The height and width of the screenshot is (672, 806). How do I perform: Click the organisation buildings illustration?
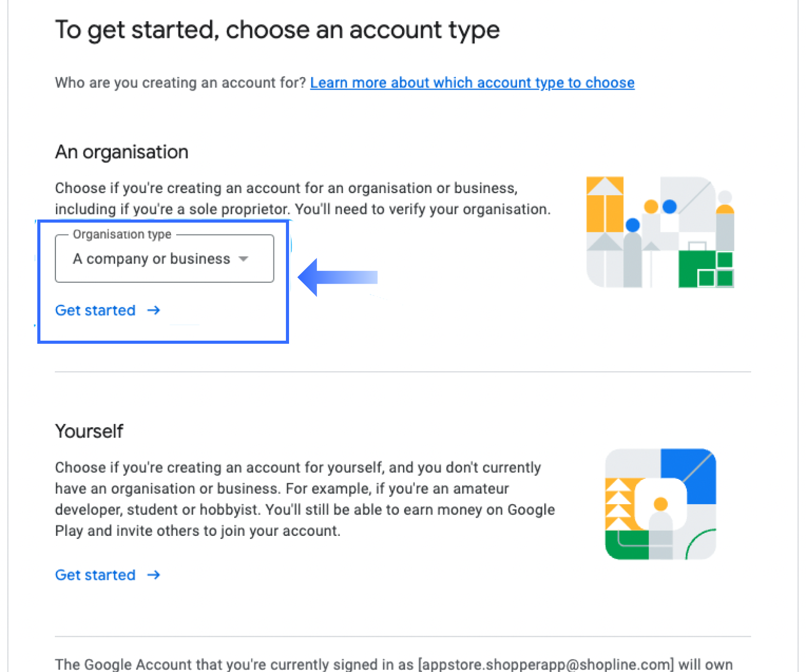pos(660,232)
